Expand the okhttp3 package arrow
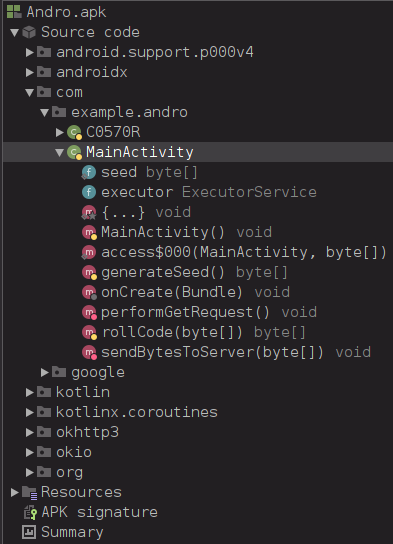This screenshot has height=544, width=393. tap(30, 432)
